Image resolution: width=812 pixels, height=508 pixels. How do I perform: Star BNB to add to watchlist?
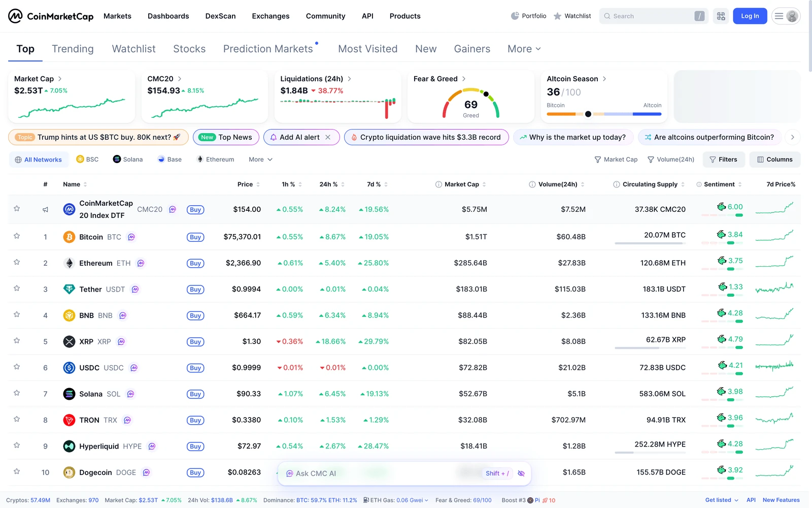tap(17, 314)
